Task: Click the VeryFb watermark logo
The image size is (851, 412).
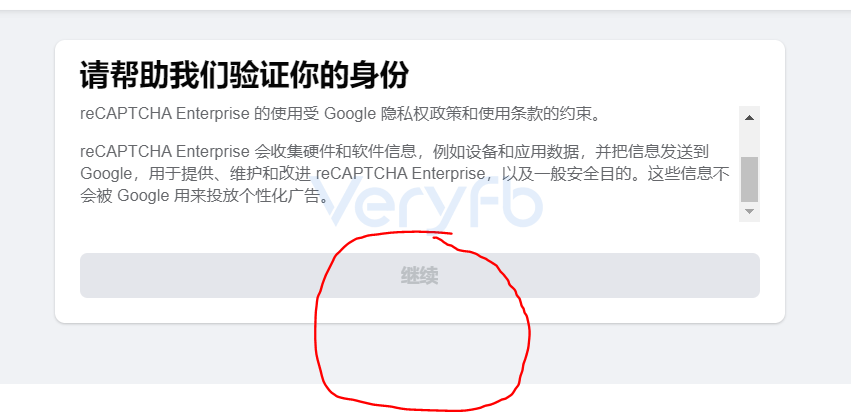Action: point(426,201)
